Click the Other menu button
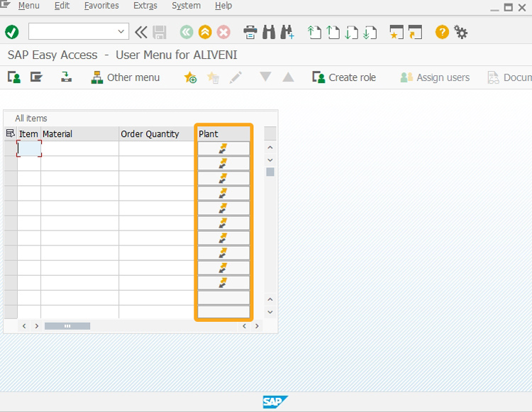Screen dimensions: 532x412 coord(125,77)
